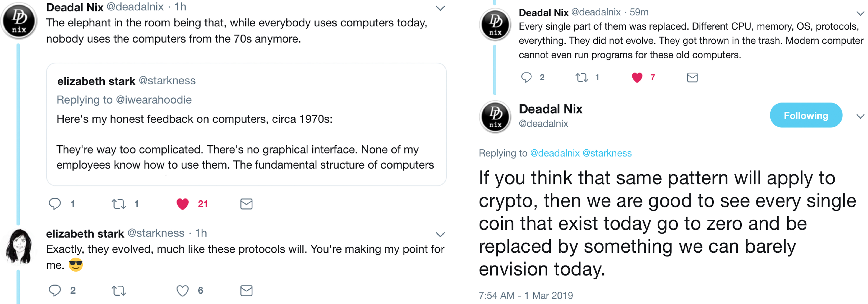Viewport: 868px width, 304px height.
Task: Reply to Deadal Nix's elephant tweet
Action: [55, 203]
